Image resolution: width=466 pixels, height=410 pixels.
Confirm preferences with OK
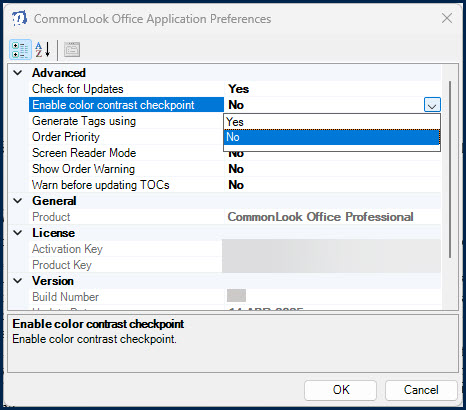340,390
